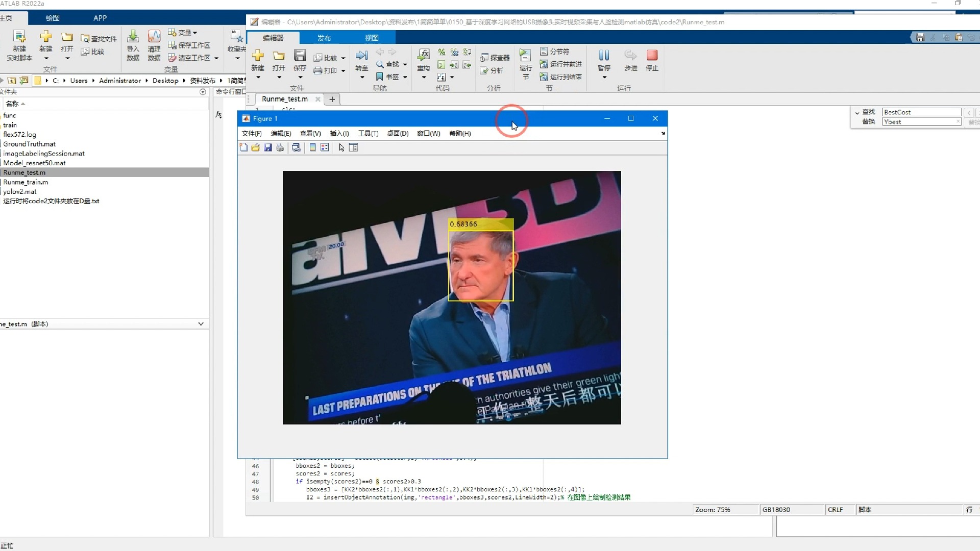980x551 pixels.
Task: Click the Run Section (运行节) icon
Action: [525, 55]
